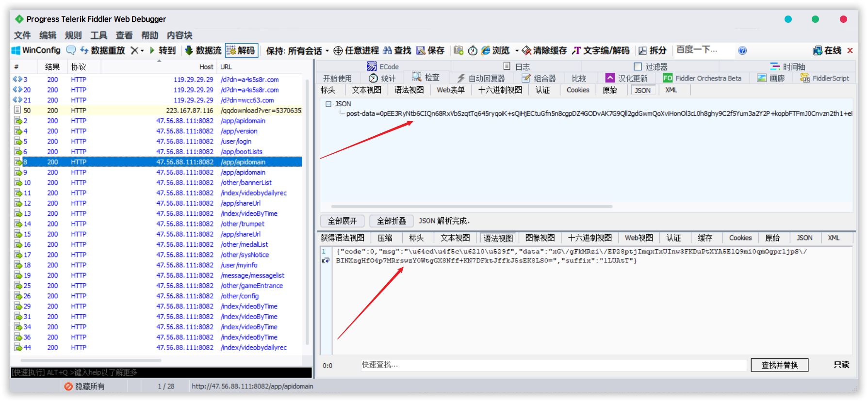
Task: Open the 工具 menu
Action: coord(98,35)
